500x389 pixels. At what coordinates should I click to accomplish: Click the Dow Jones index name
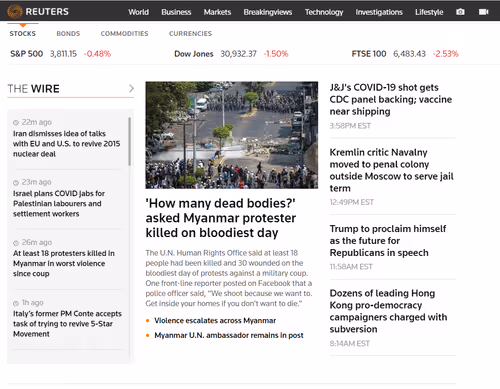(x=194, y=54)
